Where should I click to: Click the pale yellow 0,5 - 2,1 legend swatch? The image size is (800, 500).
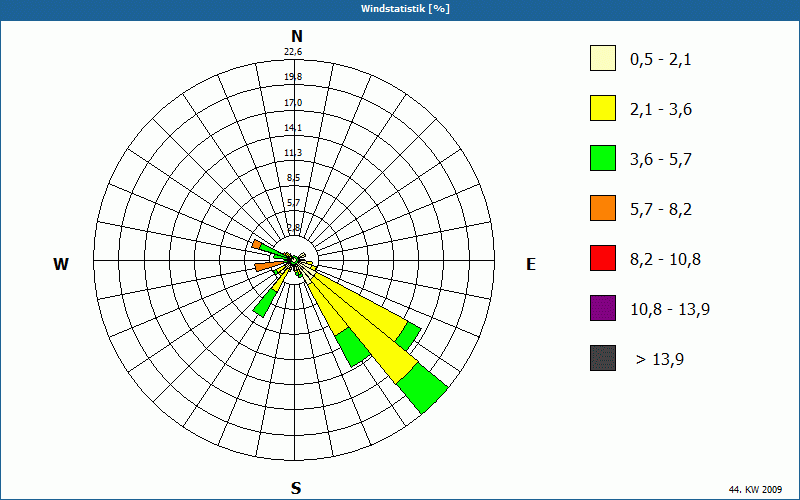pyautogui.click(x=603, y=58)
